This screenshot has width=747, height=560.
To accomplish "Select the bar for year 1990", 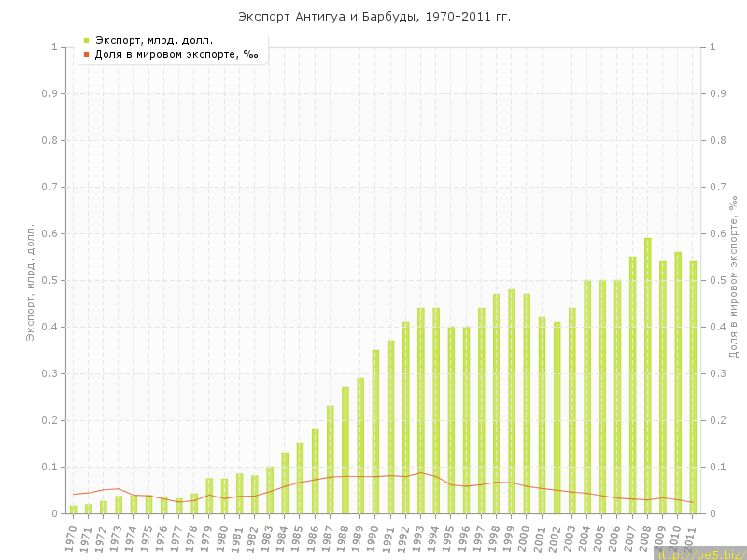I will pos(375,432).
